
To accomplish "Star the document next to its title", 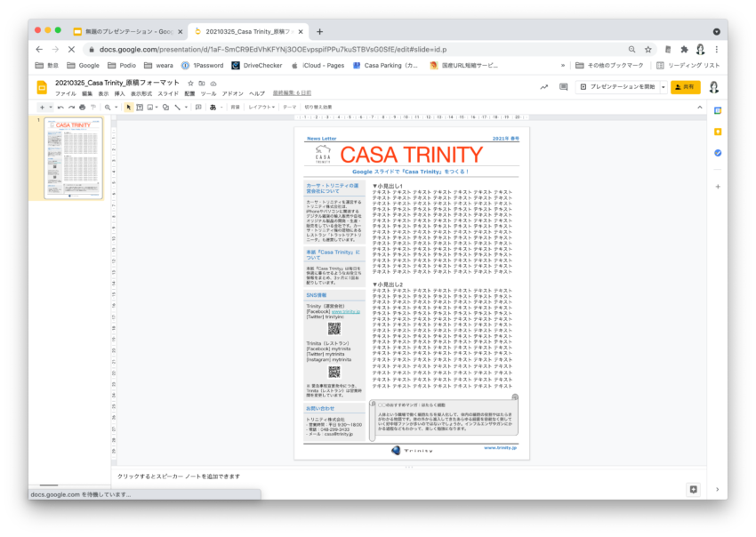I will coord(189,82).
